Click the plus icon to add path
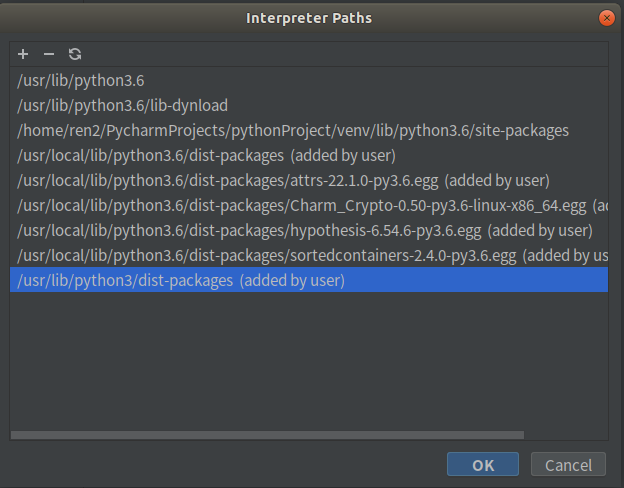624x488 pixels. coord(23,54)
